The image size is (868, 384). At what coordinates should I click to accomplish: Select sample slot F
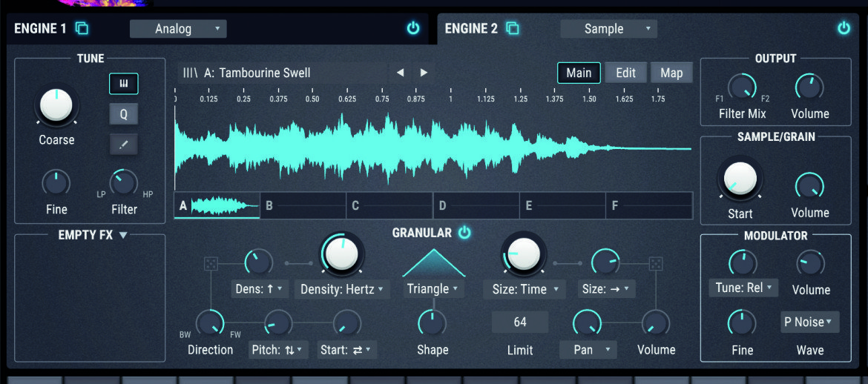tap(649, 206)
